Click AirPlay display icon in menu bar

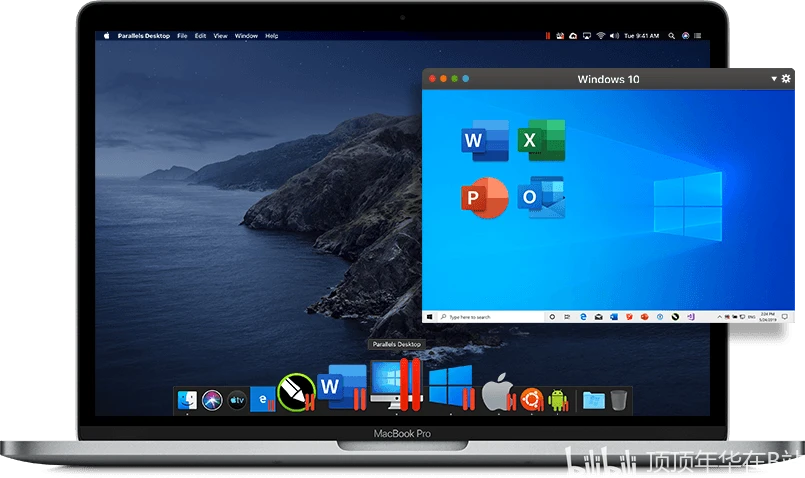click(587, 35)
